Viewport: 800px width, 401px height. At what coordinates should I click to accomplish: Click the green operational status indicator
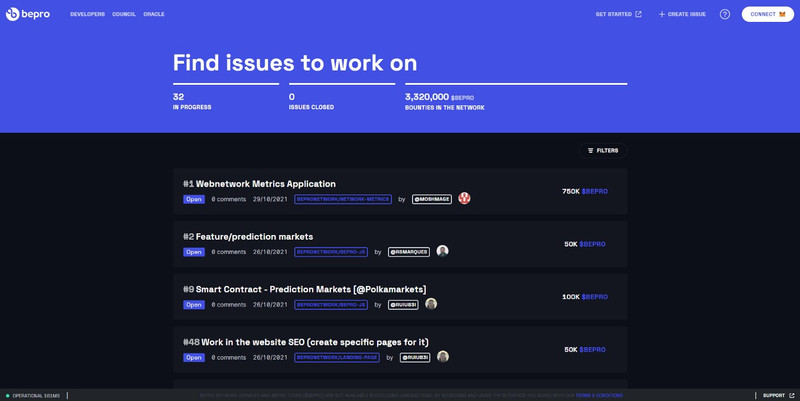pos(7,396)
